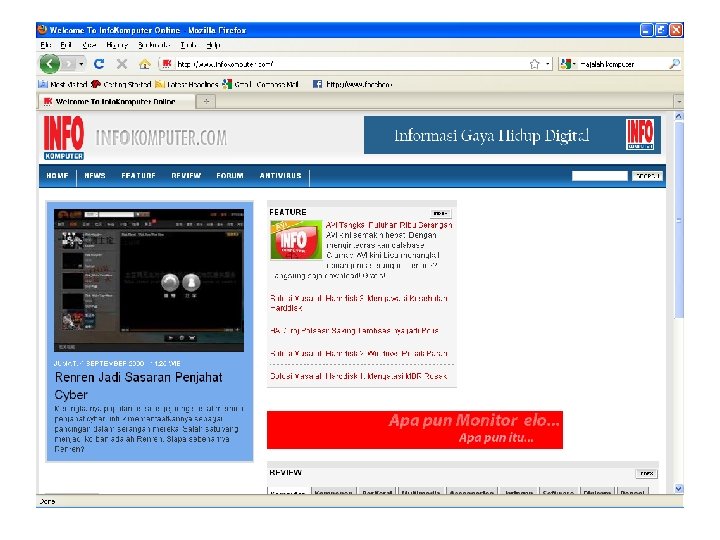Image resolution: width=720 pixels, height=540 pixels.
Task: Click the Firefox icon in title bar
Action: (42, 30)
